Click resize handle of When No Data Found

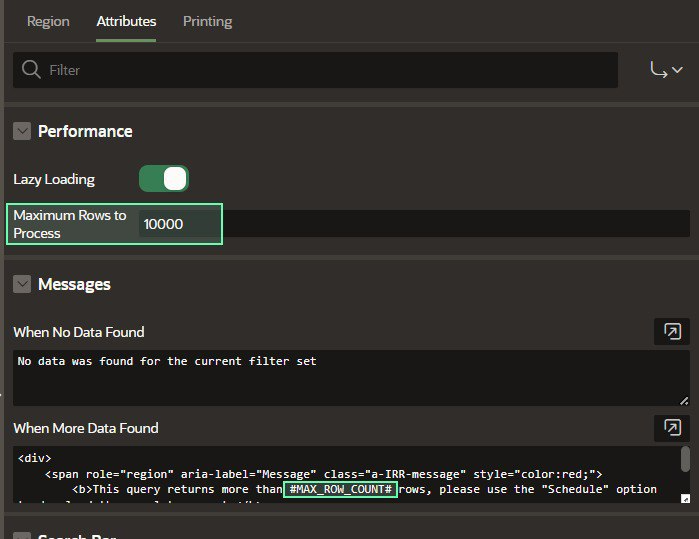tap(684, 400)
